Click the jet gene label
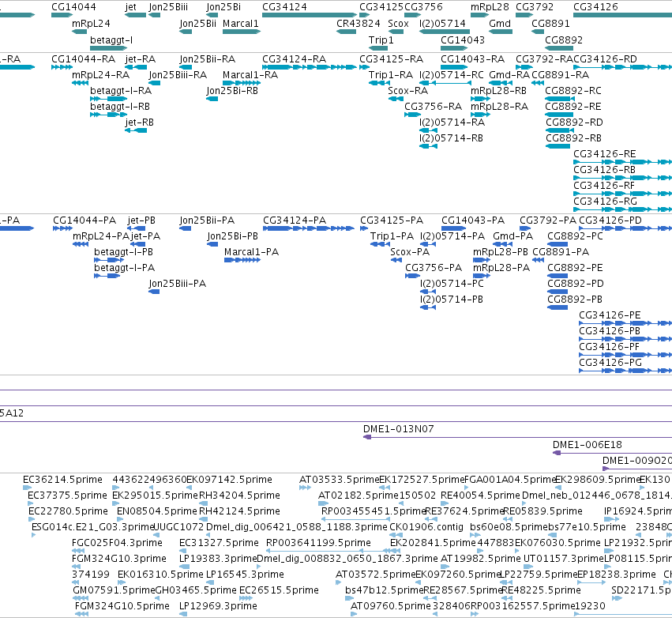Screen dimensions: 672x618 pos(131,7)
